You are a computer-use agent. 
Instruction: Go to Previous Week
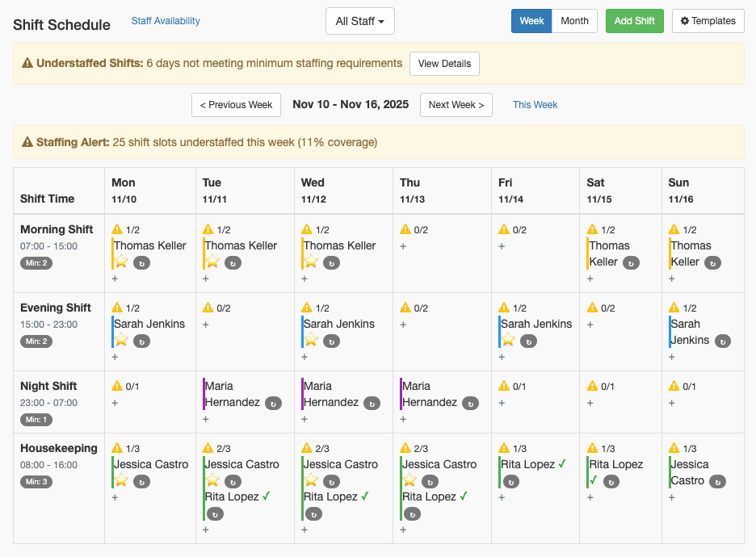pyautogui.click(x=236, y=105)
